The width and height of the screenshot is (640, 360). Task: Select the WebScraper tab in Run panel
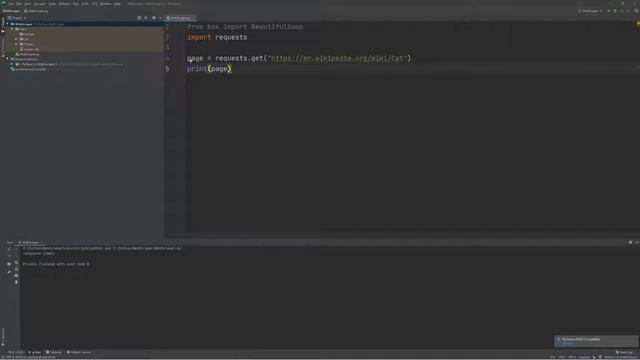tap(29, 242)
